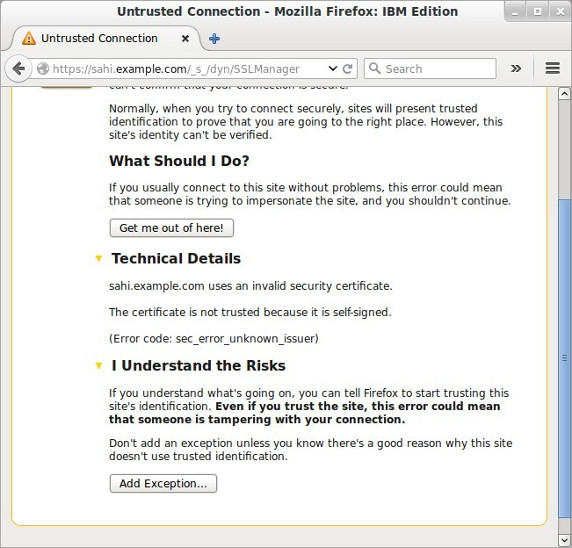
Task: Click the vertical scrollbar thumb
Action: (564, 358)
